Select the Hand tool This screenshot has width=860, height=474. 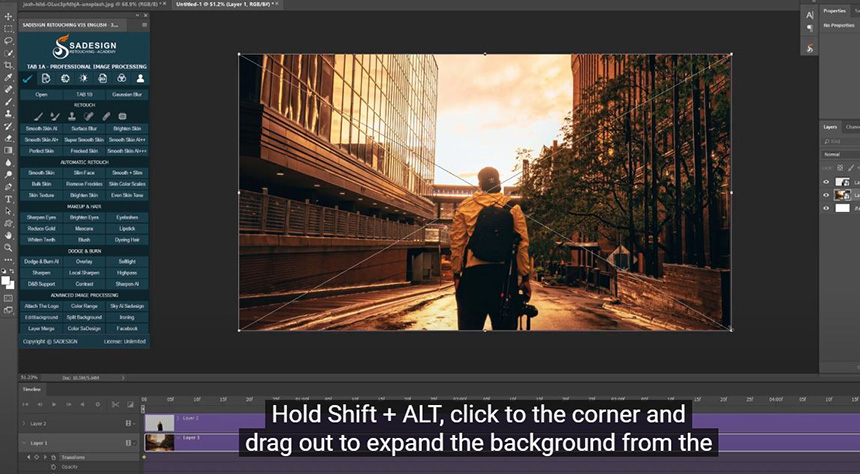8,235
